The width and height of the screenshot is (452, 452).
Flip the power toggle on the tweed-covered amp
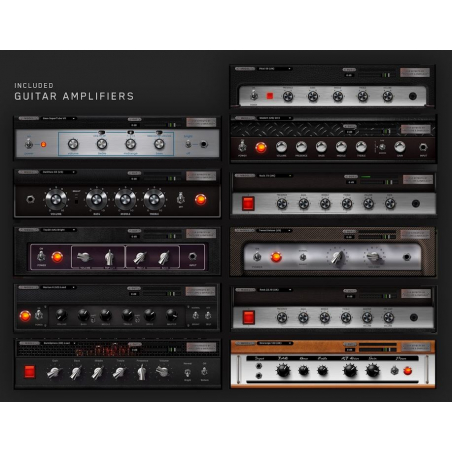pyautogui.click(x=257, y=257)
